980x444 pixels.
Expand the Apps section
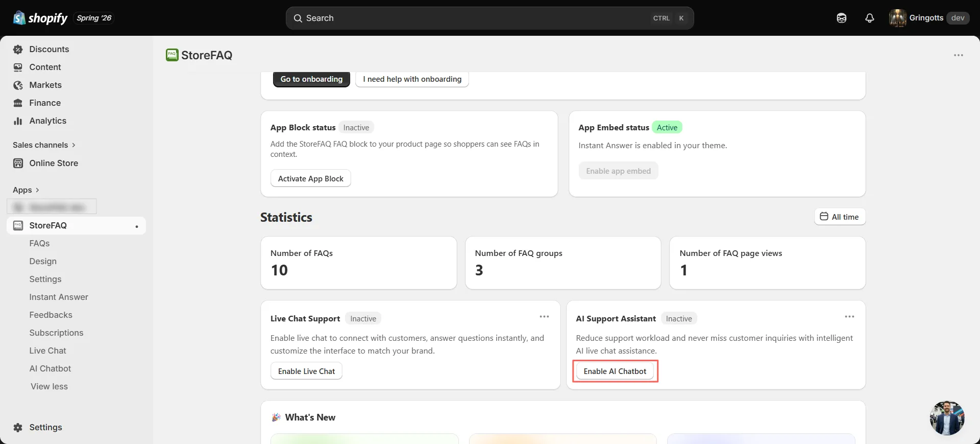tap(26, 190)
